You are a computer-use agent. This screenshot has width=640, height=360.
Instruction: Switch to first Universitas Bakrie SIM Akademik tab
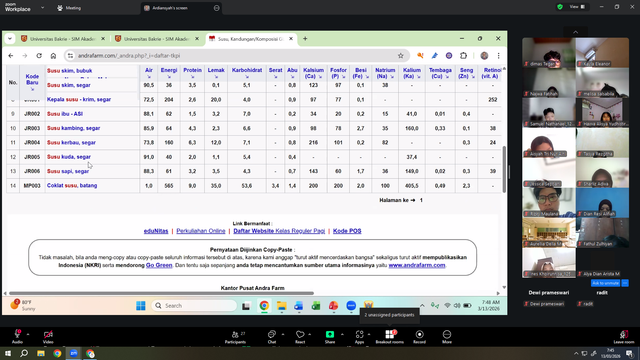click(x=62, y=39)
